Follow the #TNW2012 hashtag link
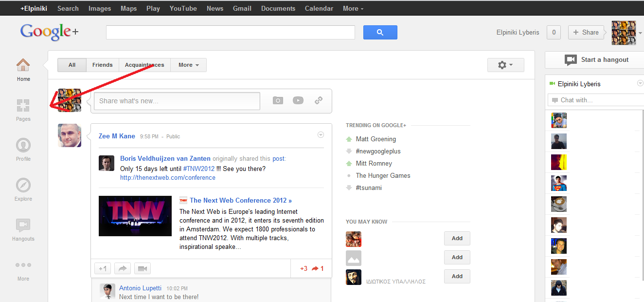Viewport: 644px width, 302px height. pyautogui.click(x=199, y=169)
